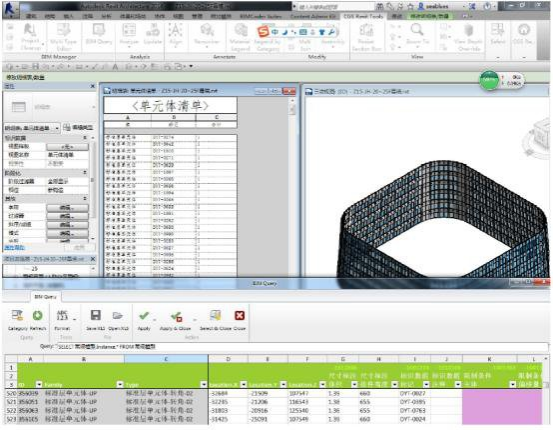Screen dimensions: 554x430
Task: Click the BIM Query ribbon tool
Action: point(99,35)
